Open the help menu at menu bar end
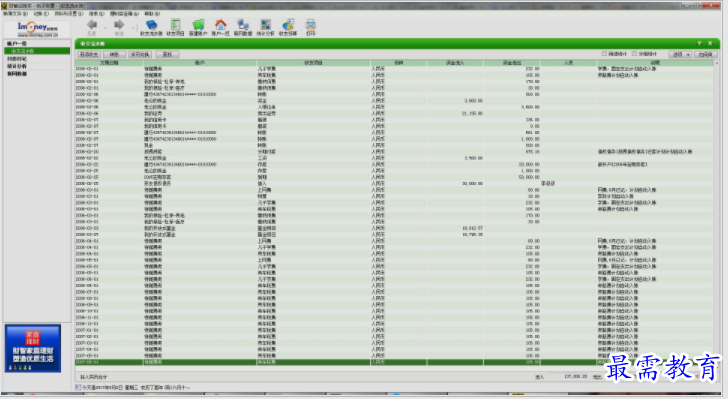 152,14
